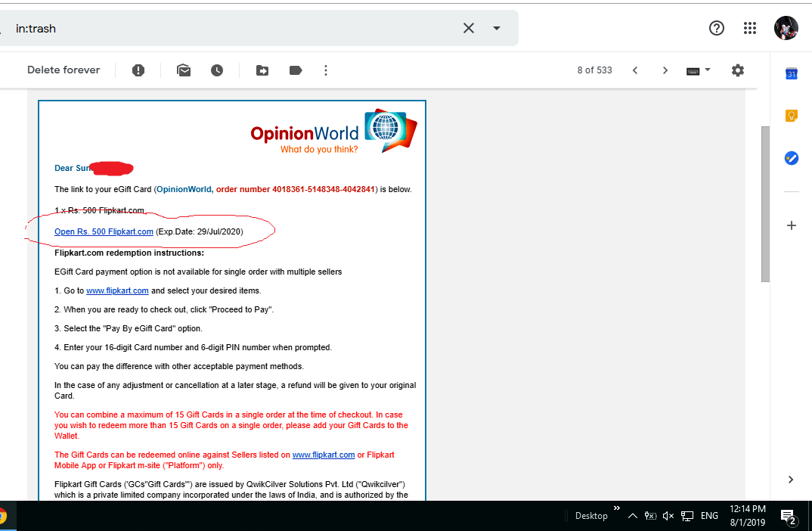Go to newer email arrow

click(635, 70)
